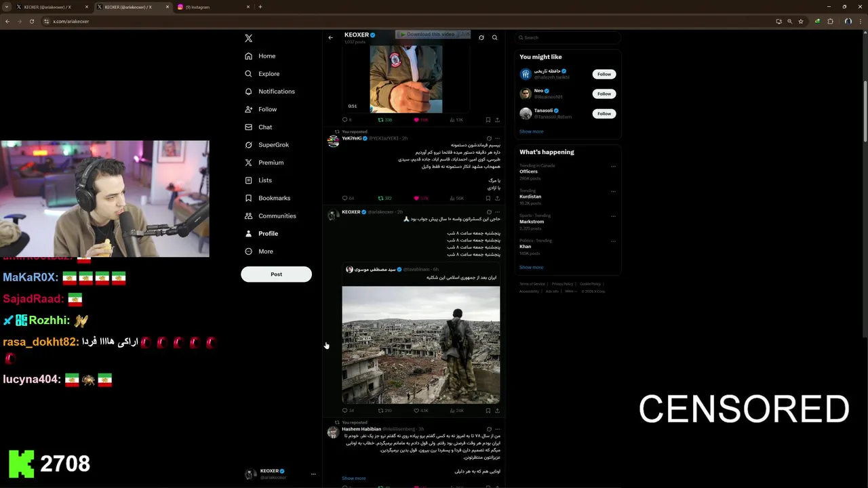Open SuperGrok from the sidebar
Image resolution: width=868 pixels, height=488 pixels.
coord(267,145)
